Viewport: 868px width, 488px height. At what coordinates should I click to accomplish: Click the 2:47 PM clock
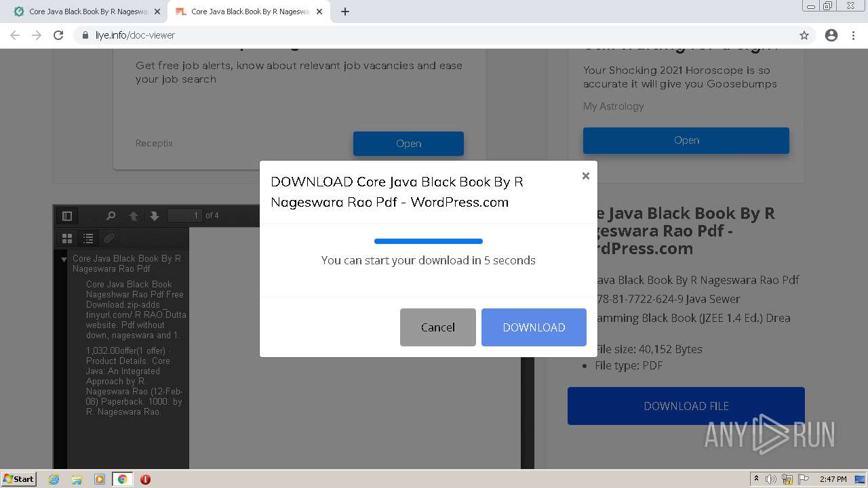(x=833, y=479)
